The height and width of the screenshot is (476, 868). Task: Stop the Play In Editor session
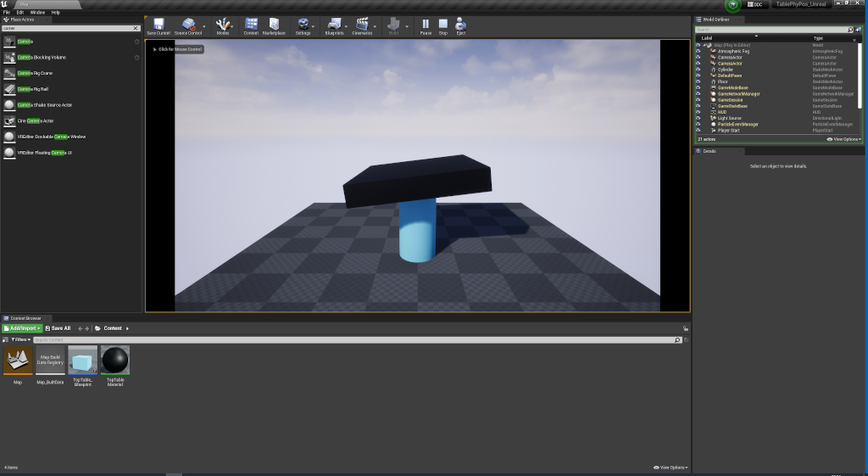(x=443, y=26)
